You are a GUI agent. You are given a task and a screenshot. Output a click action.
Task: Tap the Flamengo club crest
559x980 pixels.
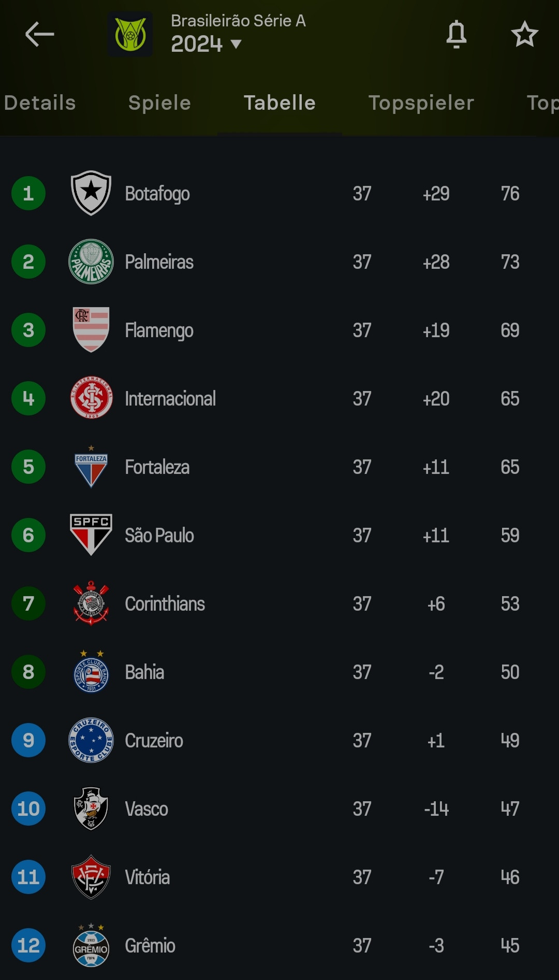click(91, 330)
